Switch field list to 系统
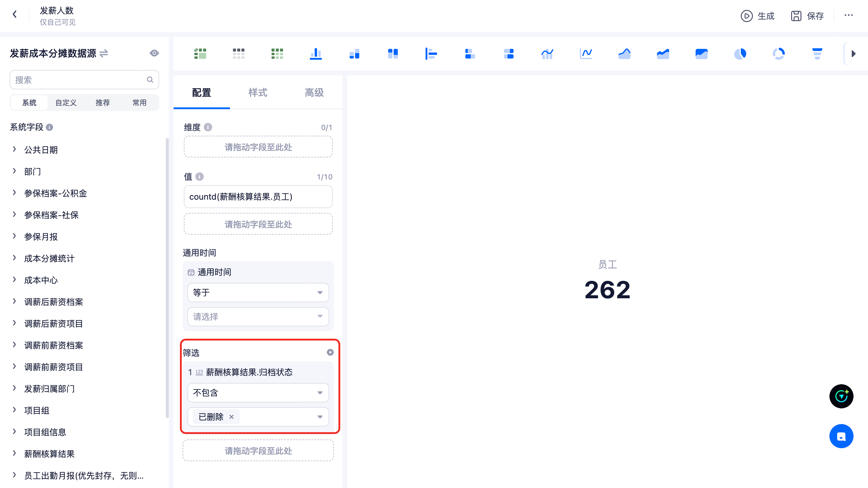 [x=29, y=103]
